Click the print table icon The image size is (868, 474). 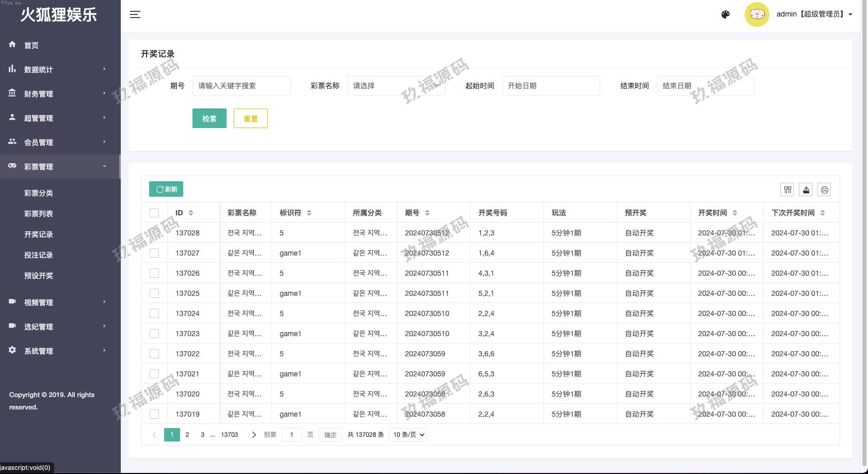[825, 190]
